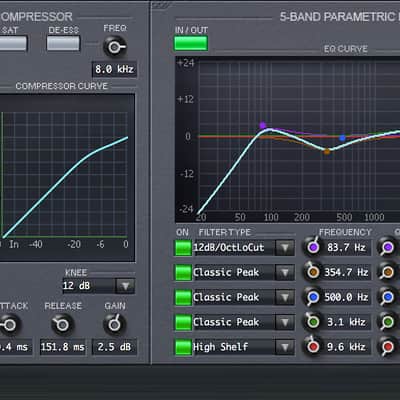Open the KNEE 12 dB dropdown
This screenshot has width=400, height=400.
(x=125, y=286)
